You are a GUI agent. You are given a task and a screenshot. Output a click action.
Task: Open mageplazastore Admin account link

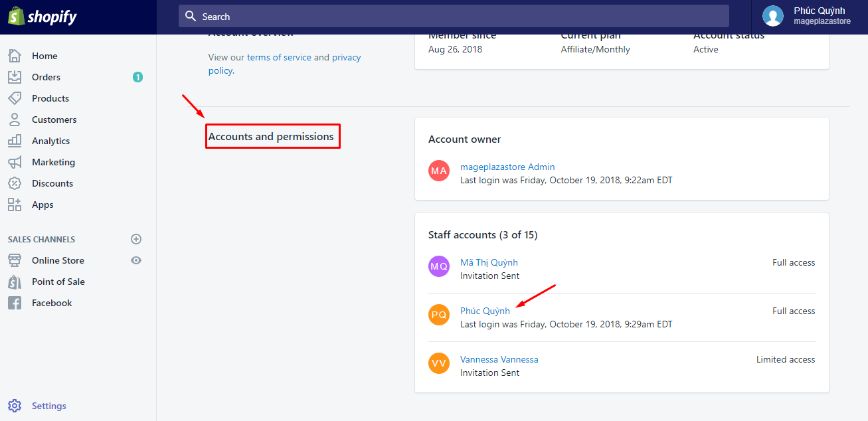(x=507, y=167)
